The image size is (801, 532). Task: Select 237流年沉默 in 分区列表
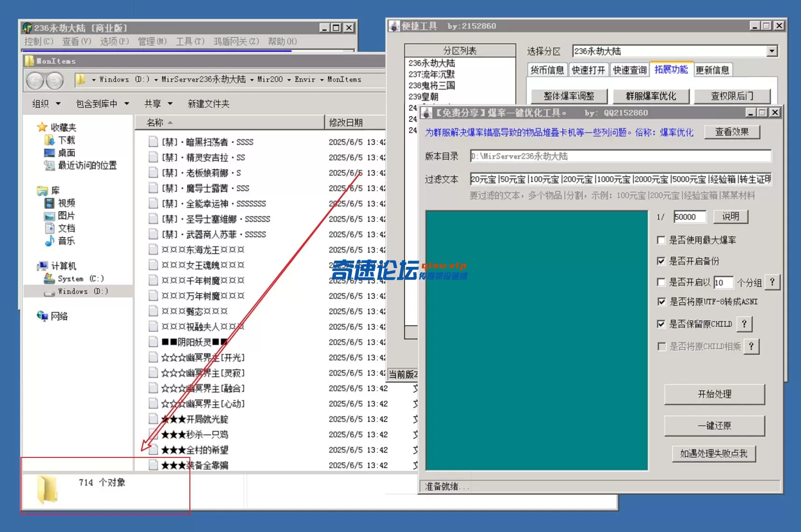(432, 74)
